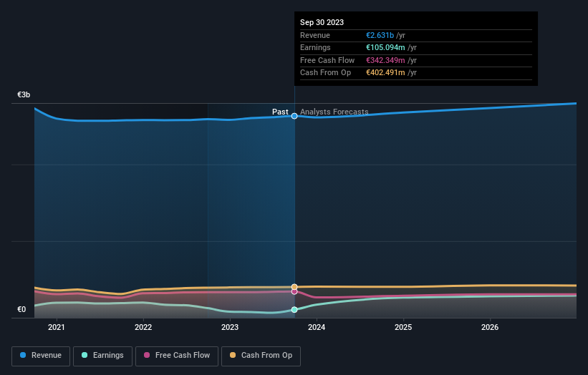Image resolution: width=588 pixels, height=375 pixels.
Task: Click the Sep 30 2023 tooltip date
Action: pos(322,22)
